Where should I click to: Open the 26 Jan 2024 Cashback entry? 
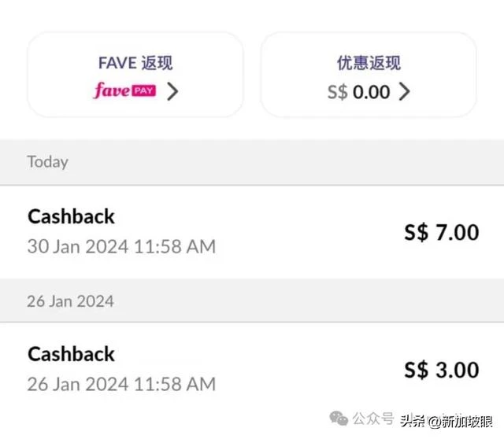click(252, 369)
